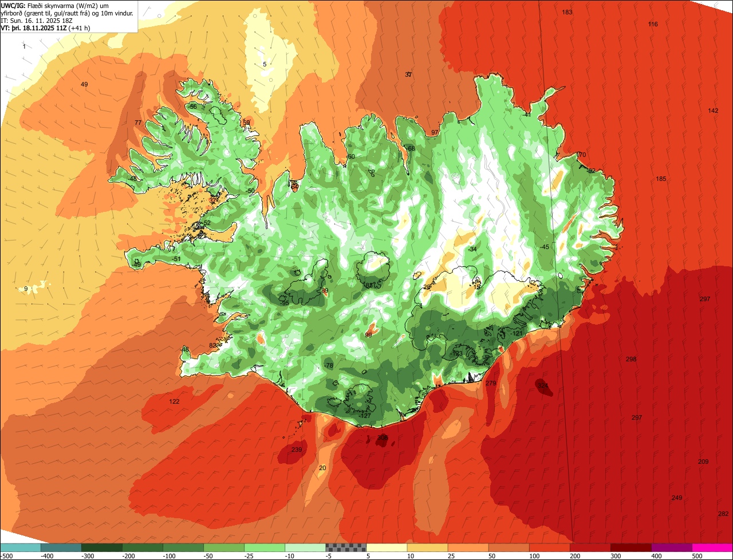Click the legend swatch between -500 and -400
Viewport: 733px width, 560px height.
point(20,547)
